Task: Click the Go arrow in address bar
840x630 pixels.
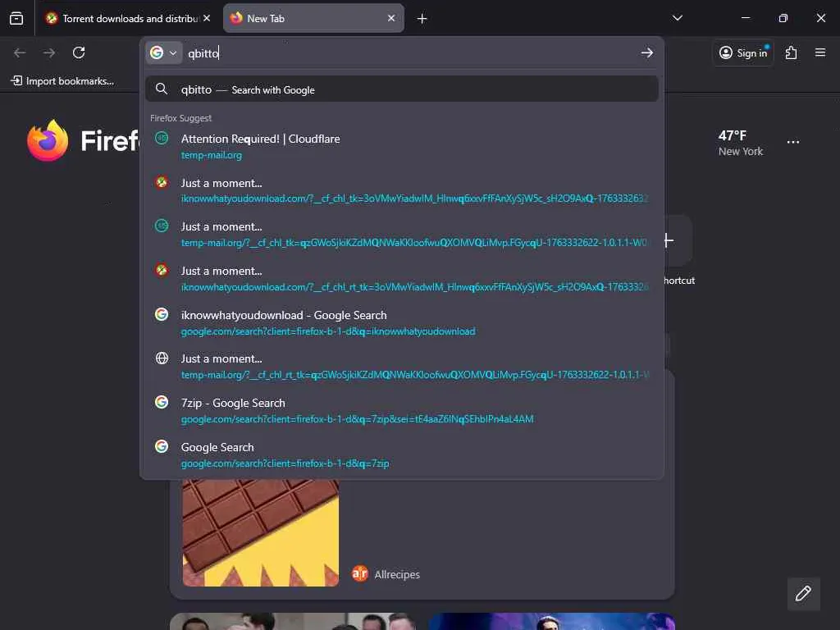Action: click(647, 52)
